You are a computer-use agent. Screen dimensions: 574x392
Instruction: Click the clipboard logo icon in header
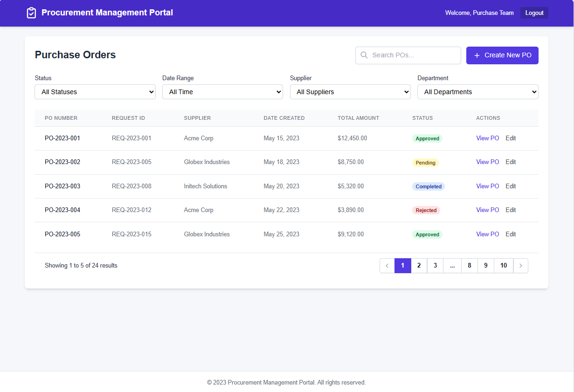point(31,13)
